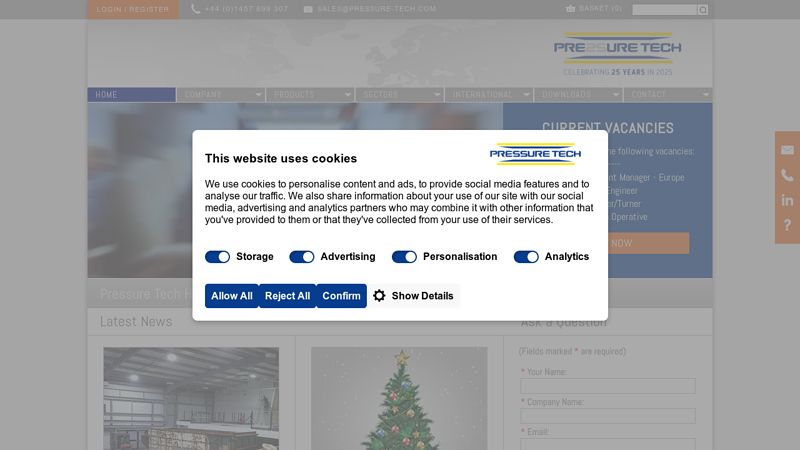The image size is (800, 450).
Task: Turn off the Analytics cookie switch
Action: tap(526, 257)
